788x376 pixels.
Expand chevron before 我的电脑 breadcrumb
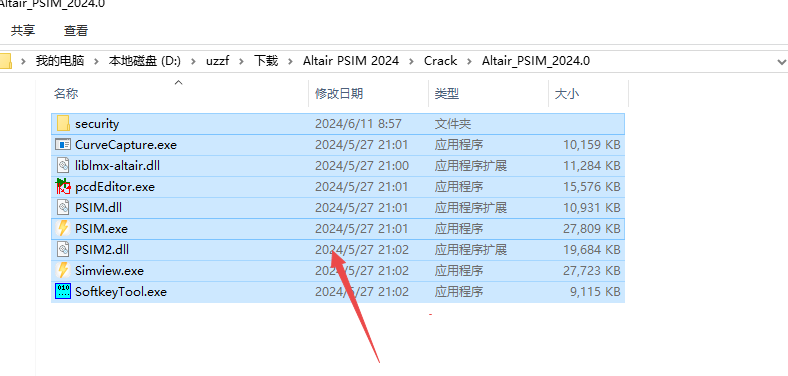point(23,61)
